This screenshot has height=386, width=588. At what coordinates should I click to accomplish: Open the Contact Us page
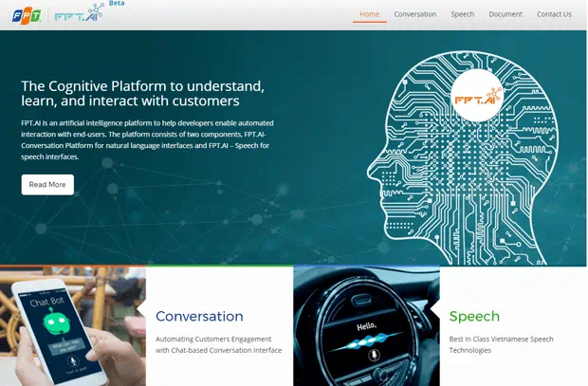[x=554, y=14]
